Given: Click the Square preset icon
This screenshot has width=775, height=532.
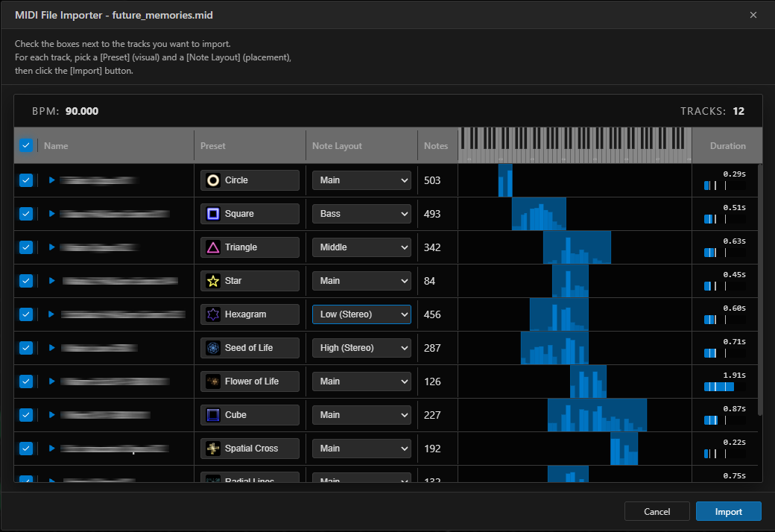Looking at the screenshot, I should pyautogui.click(x=213, y=214).
